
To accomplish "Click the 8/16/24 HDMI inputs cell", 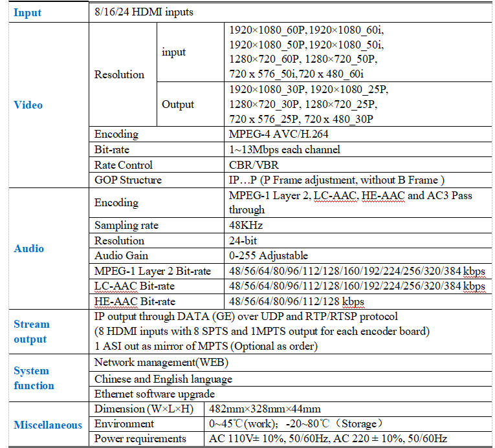I will [144, 12].
